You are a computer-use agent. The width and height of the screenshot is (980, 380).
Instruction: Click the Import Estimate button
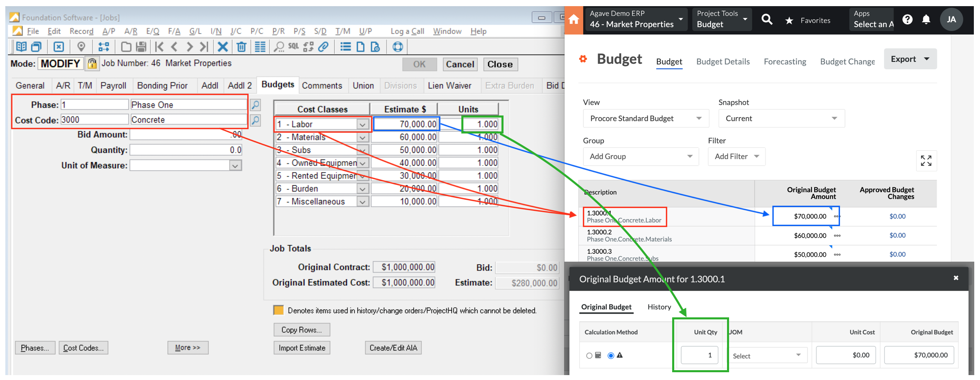click(302, 348)
